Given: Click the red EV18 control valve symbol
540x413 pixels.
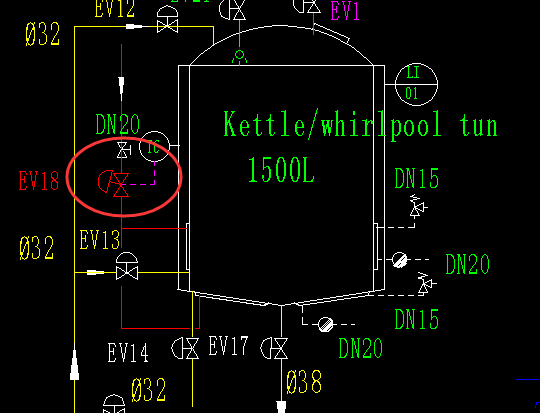Looking at the screenshot, I should point(114,183).
